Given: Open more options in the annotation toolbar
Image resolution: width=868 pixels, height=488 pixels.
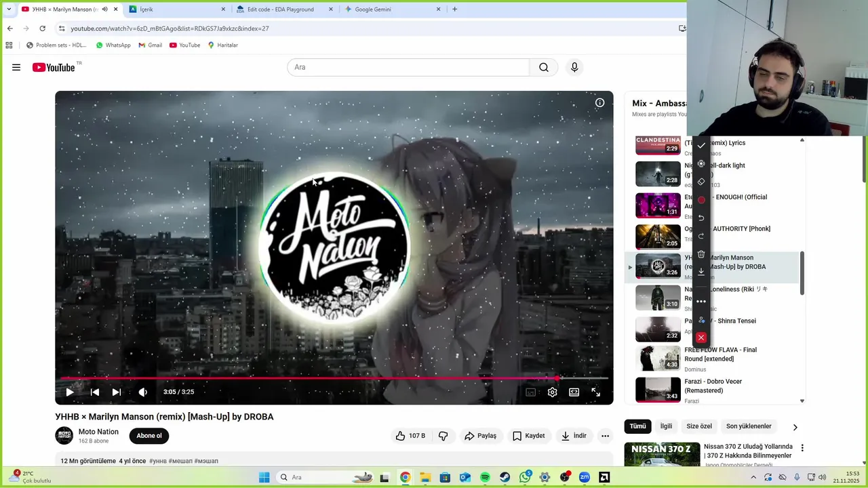Looking at the screenshot, I should [701, 302].
